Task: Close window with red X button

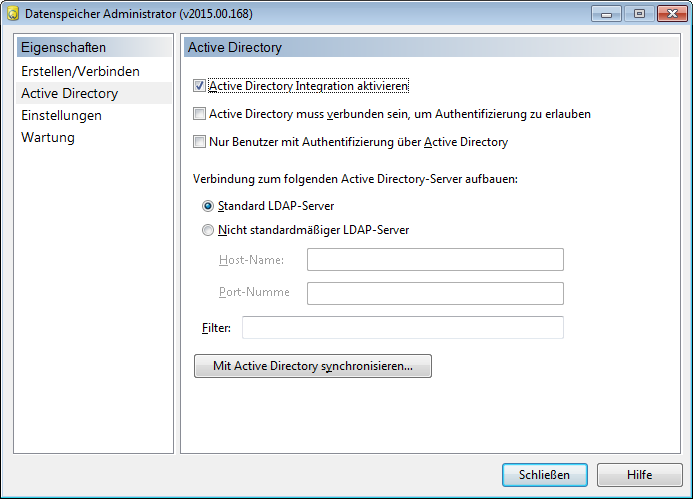Action: pos(672,14)
